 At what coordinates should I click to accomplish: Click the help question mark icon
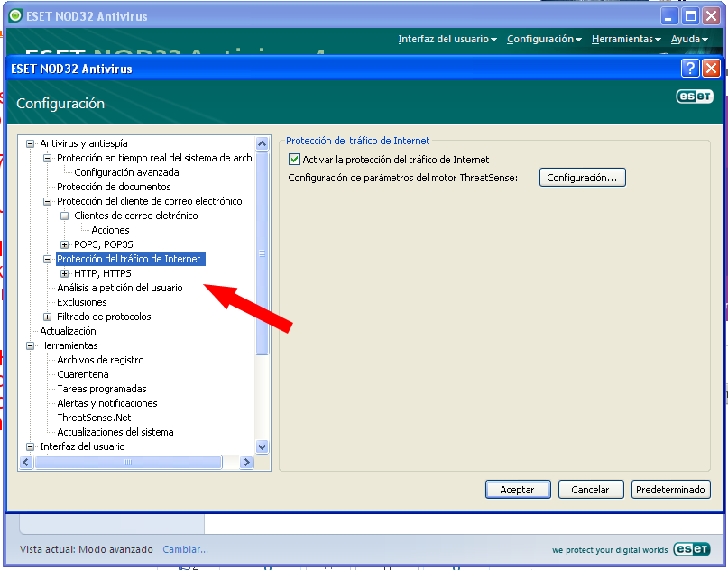tap(690, 69)
